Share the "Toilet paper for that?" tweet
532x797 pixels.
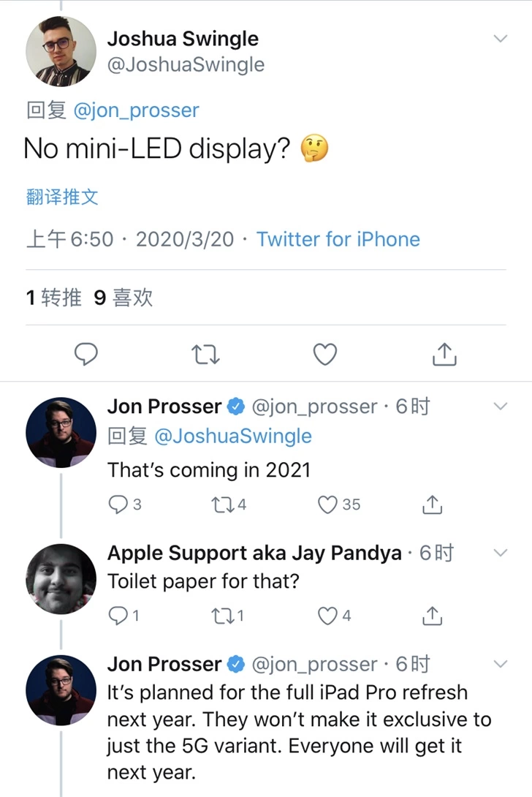coord(433,616)
